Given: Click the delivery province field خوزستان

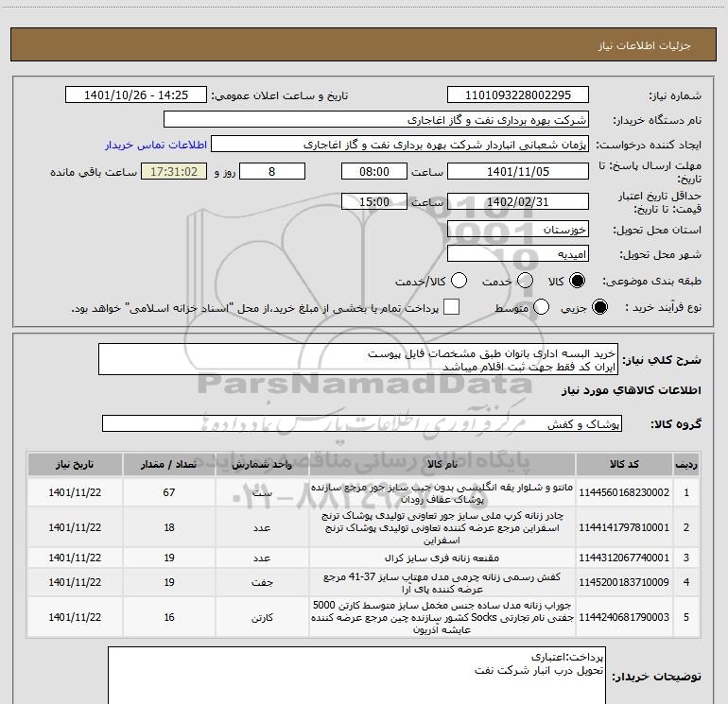Looking at the screenshot, I should pyautogui.click(x=518, y=230).
